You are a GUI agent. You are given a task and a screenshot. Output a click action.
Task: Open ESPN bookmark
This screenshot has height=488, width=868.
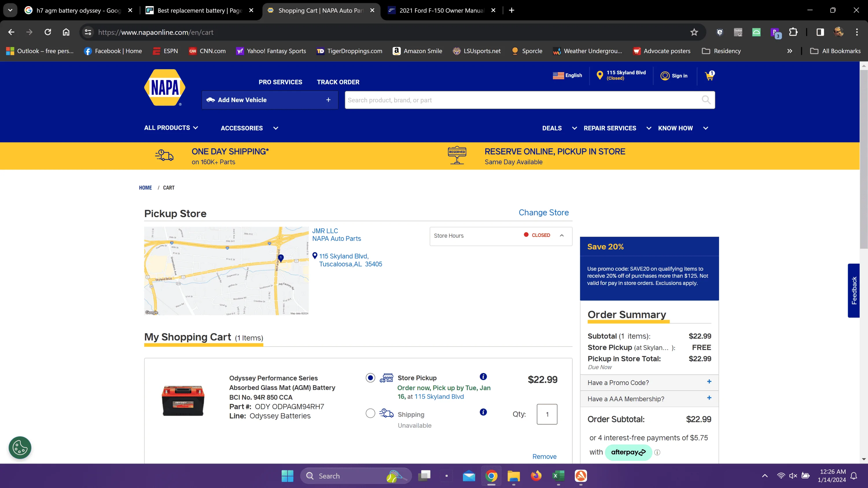click(x=165, y=51)
